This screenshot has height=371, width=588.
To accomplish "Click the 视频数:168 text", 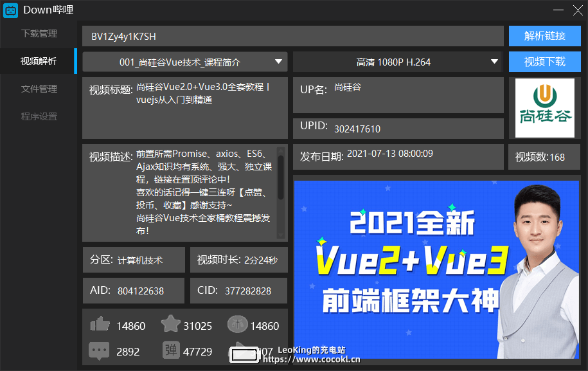I will tap(540, 157).
